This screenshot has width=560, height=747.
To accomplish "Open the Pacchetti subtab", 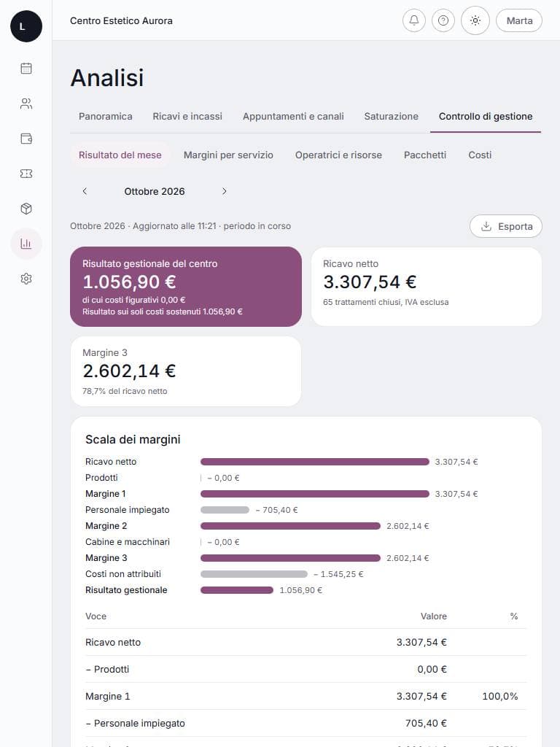I will pyautogui.click(x=425, y=155).
